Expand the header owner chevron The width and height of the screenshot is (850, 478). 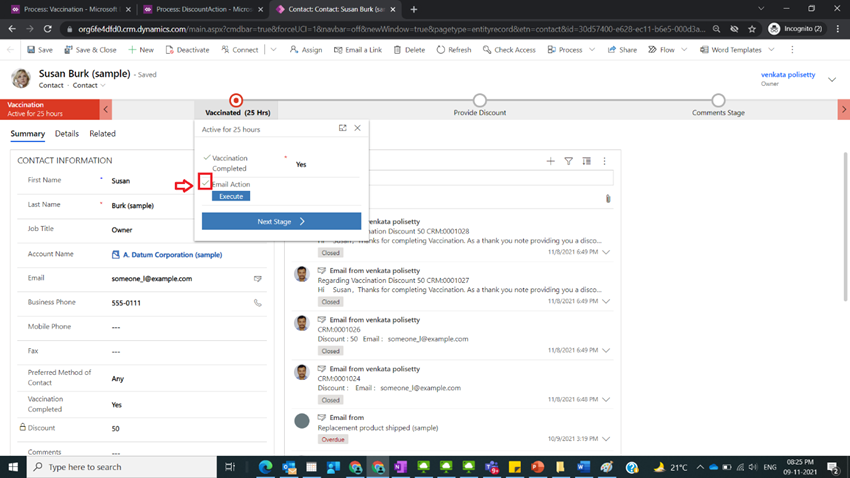click(x=832, y=80)
